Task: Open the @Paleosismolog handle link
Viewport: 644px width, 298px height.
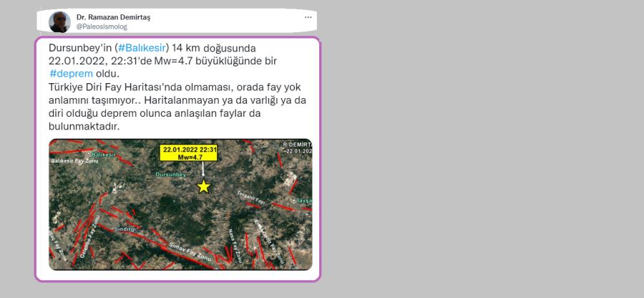Action: (x=102, y=27)
